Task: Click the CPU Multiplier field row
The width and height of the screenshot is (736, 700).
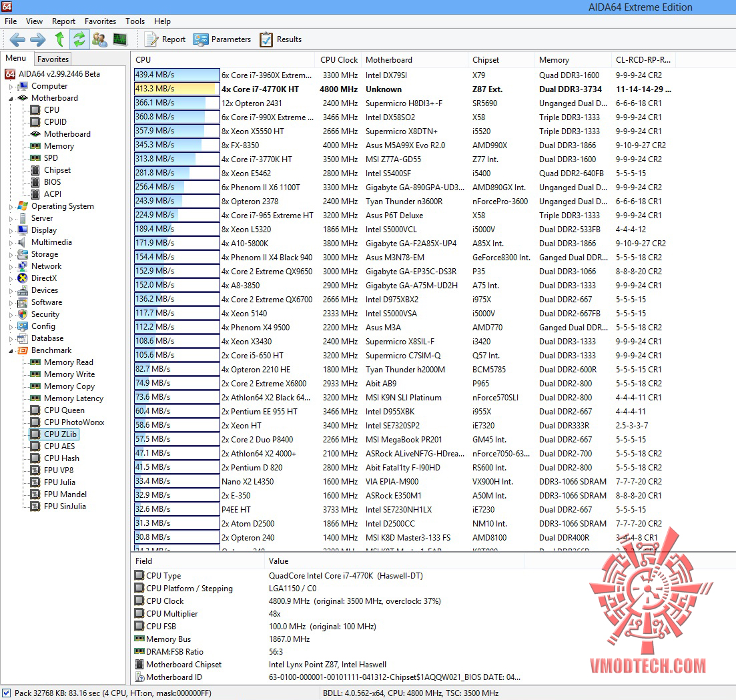Action: tap(328, 614)
